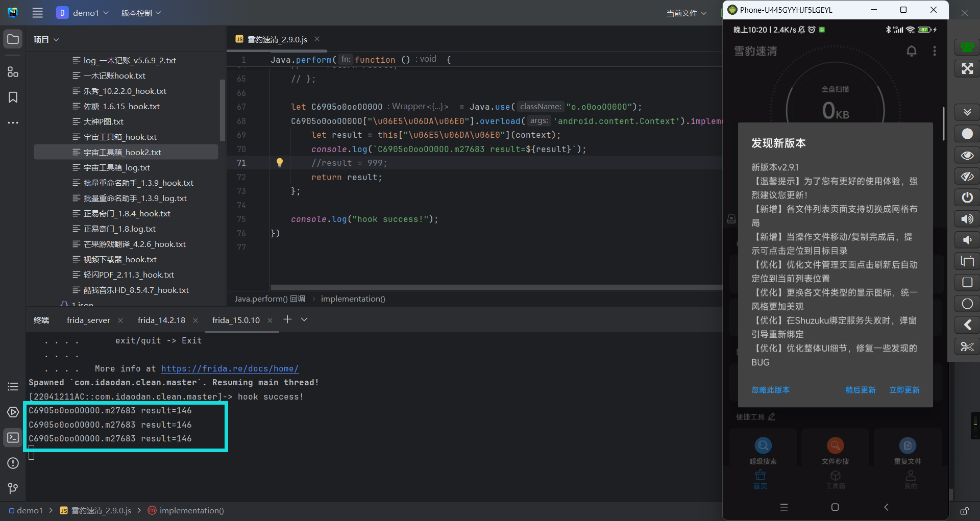Open the Structure tool window icon

click(x=13, y=72)
